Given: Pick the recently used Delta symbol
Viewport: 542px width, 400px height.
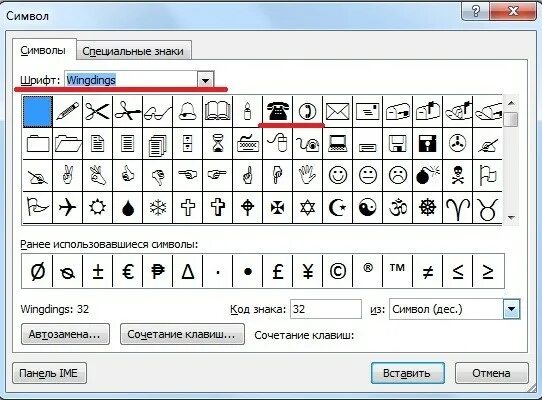Looking at the screenshot, I should click(x=188, y=271).
